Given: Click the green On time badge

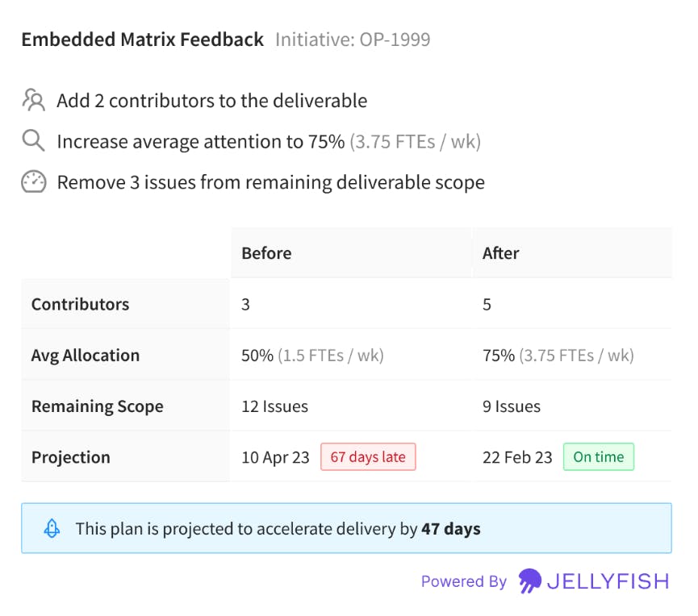Looking at the screenshot, I should click(x=598, y=457).
